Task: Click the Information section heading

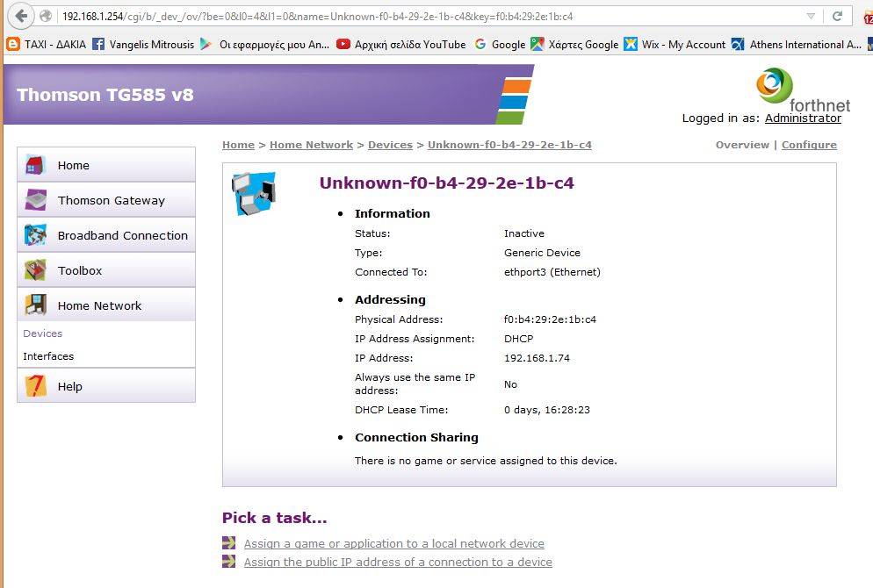Action: pyautogui.click(x=393, y=213)
